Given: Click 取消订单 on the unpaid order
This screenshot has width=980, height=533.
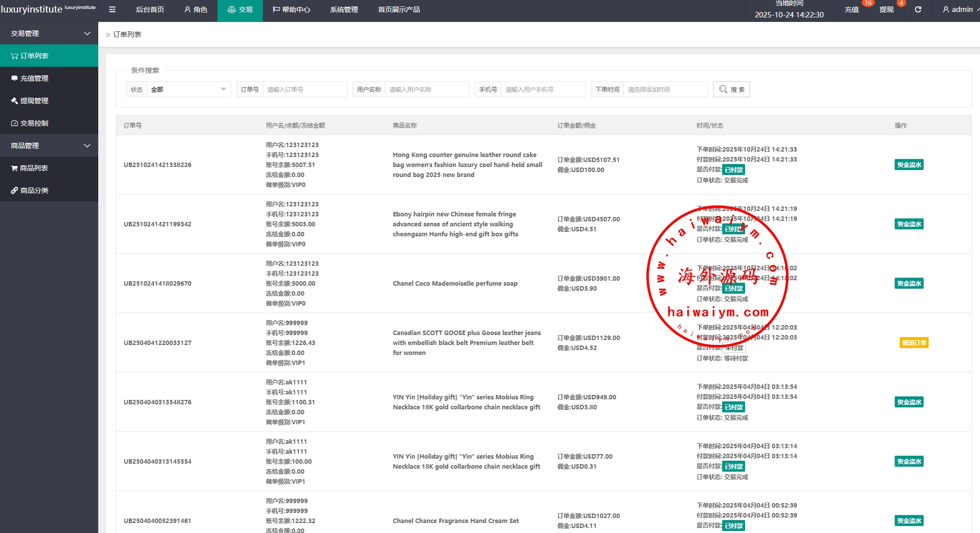Looking at the screenshot, I should (x=914, y=343).
